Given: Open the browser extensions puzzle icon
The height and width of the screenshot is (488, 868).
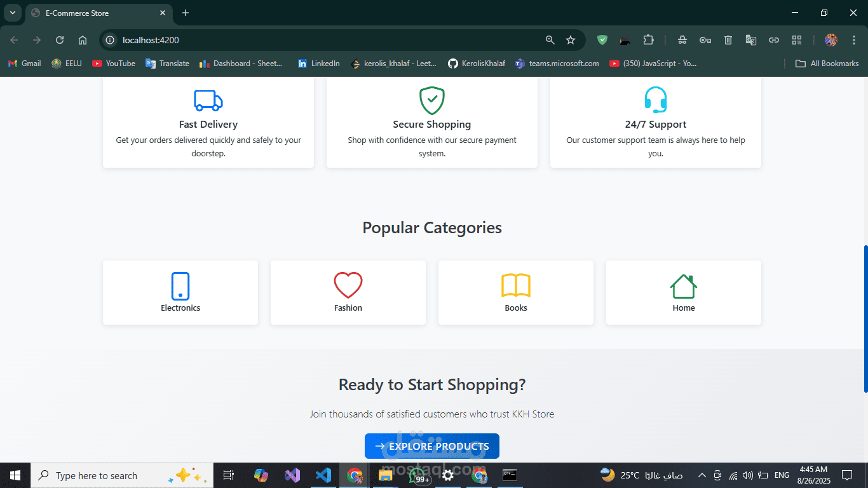Looking at the screenshot, I should click(x=648, y=40).
